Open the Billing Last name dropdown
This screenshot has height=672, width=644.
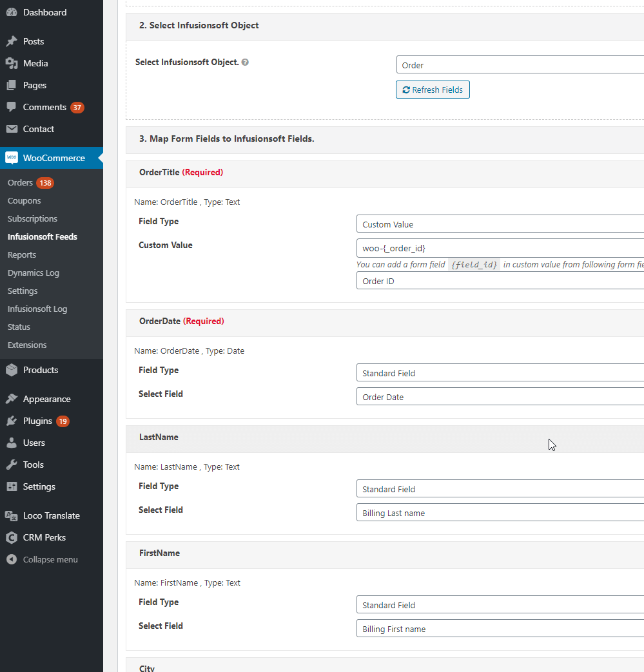(x=500, y=513)
